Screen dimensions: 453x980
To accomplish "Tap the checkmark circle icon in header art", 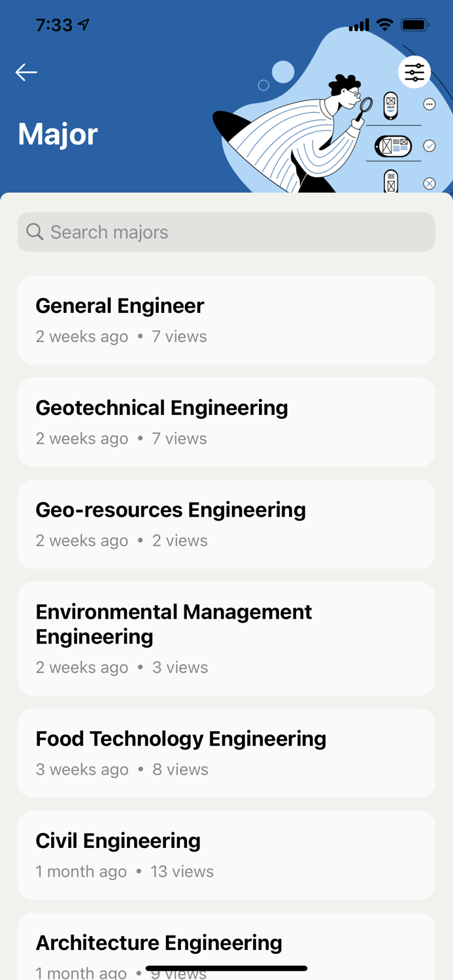I will coord(429,146).
